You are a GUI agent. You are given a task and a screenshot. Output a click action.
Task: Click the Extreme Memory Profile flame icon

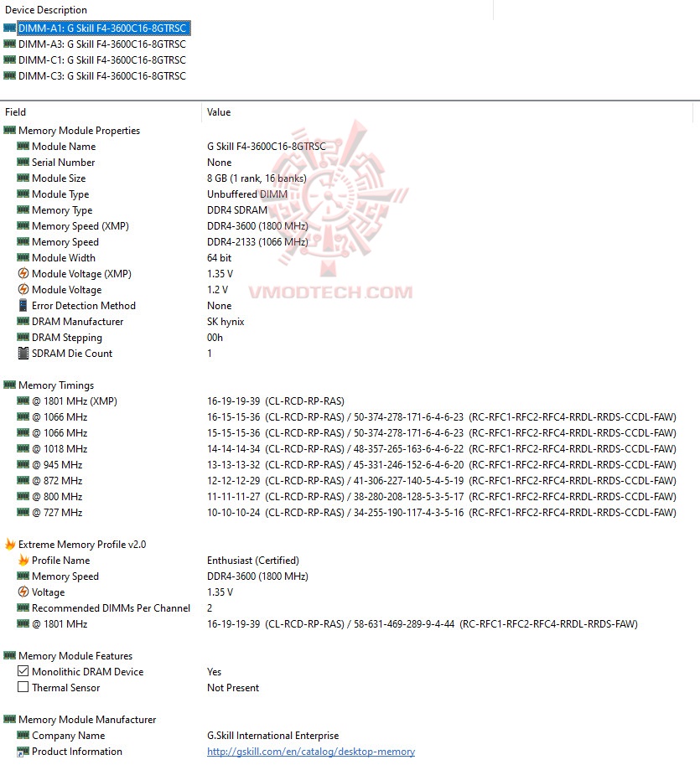click(10, 544)
